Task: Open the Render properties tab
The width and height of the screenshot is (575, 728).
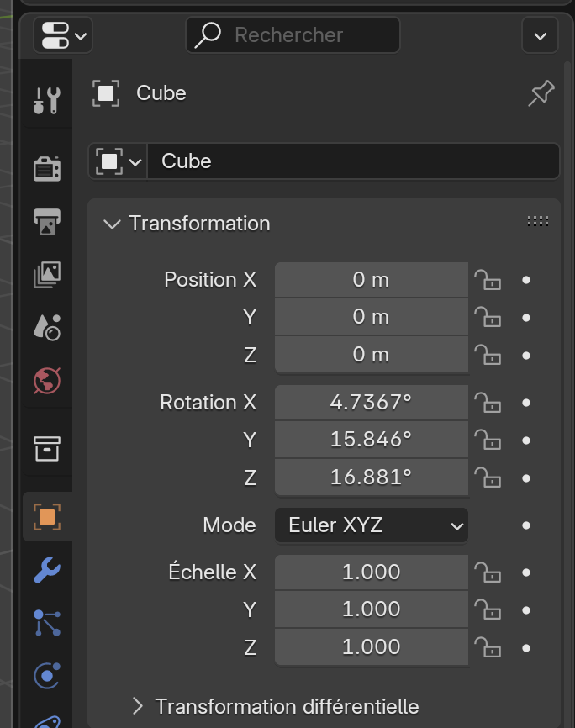Action: (x=47, y=168)
